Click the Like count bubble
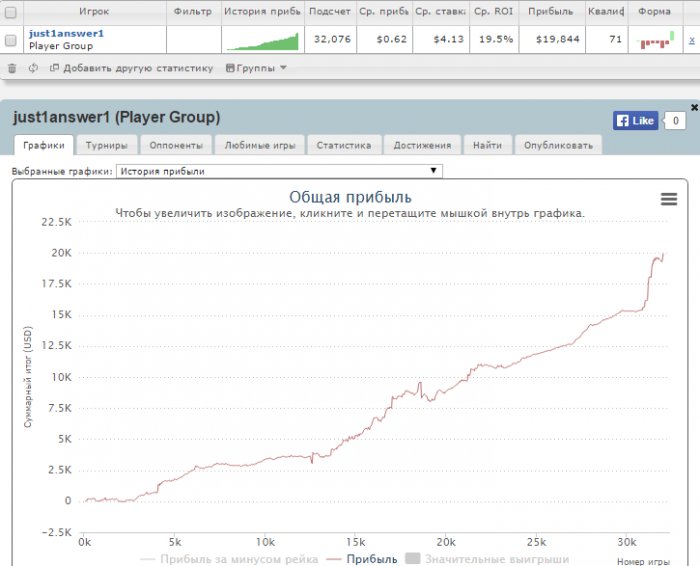This screenshot has width=700, height=566. (675, 121)
